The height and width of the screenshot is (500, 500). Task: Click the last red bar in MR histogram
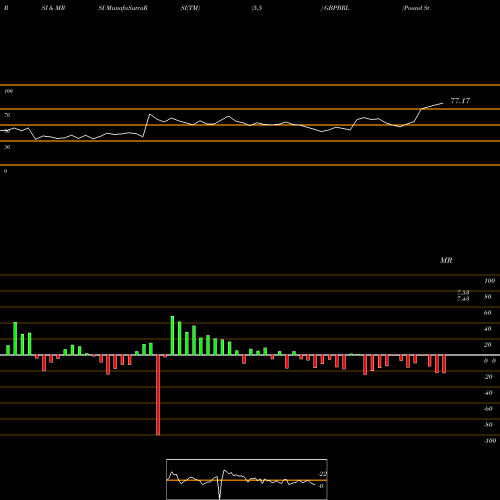444,364
